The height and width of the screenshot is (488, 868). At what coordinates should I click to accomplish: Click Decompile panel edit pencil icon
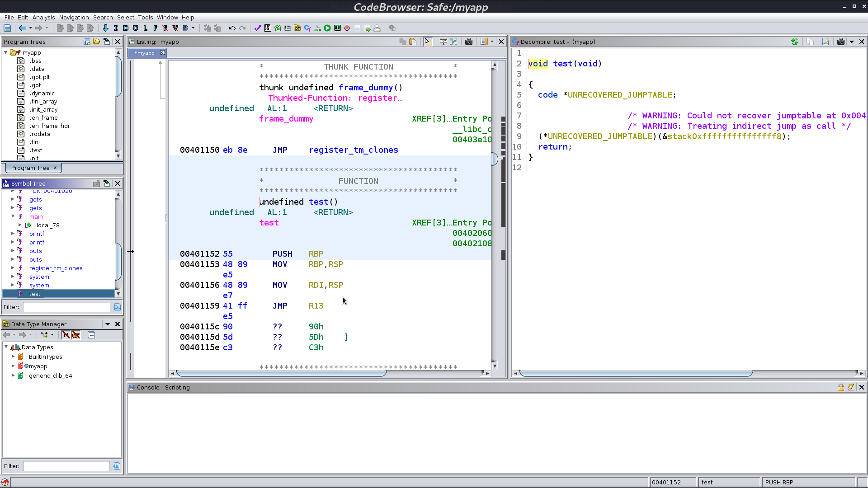coord(826,42)
